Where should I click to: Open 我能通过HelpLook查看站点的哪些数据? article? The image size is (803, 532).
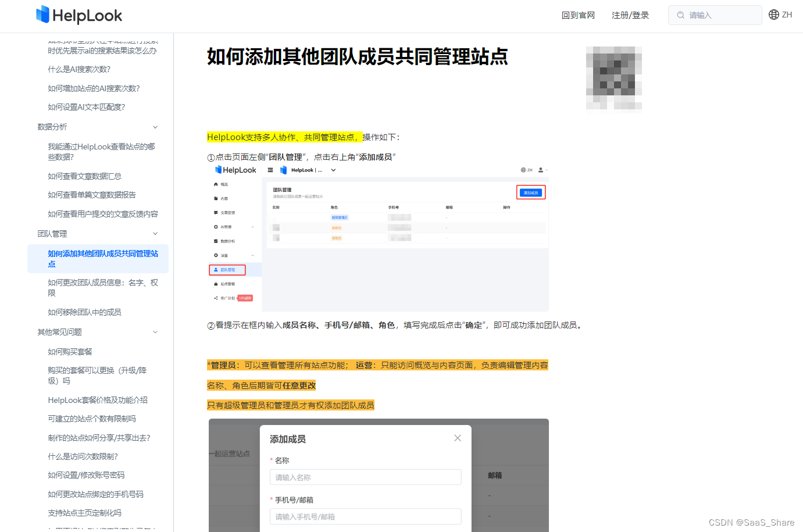click(102, 152)
